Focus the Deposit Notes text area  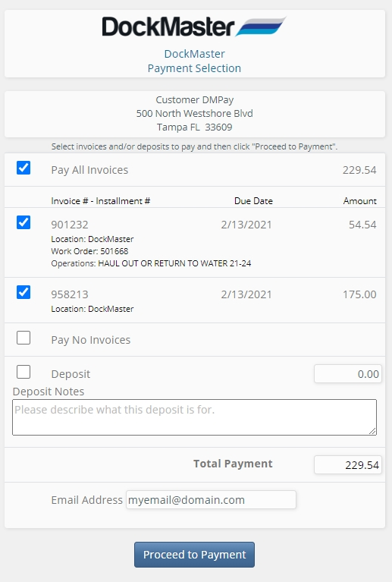point(194,417)
